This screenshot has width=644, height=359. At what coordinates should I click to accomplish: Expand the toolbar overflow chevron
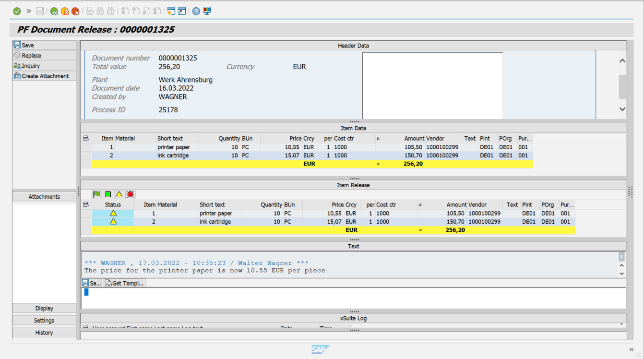(28, 11)
